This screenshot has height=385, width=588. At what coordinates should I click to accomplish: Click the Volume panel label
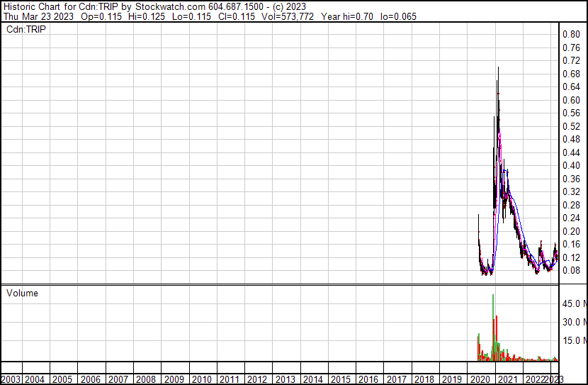click(x=22, y=293)
